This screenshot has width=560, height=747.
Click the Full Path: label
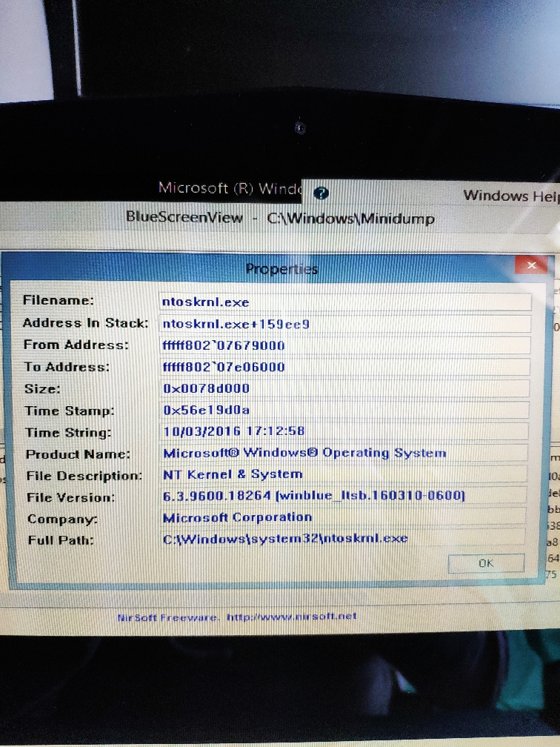point(61,540)
